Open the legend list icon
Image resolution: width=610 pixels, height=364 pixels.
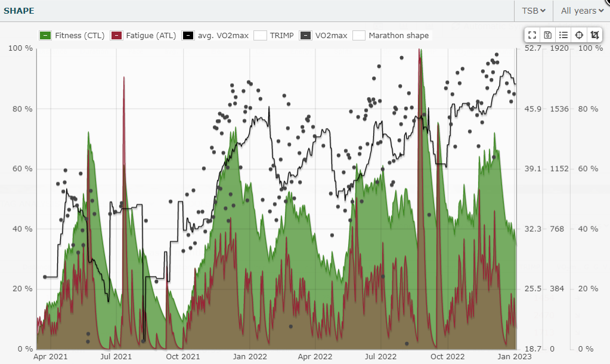(x=563, y=35)
